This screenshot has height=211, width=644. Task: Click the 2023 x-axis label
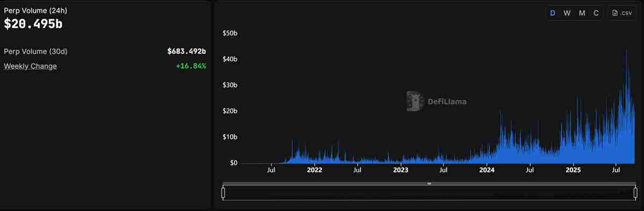pyautogui.click(x=400, y=170)
